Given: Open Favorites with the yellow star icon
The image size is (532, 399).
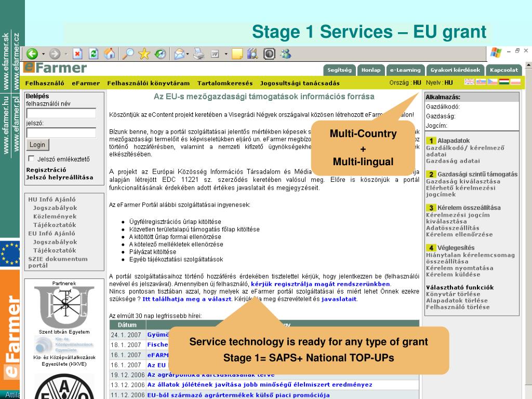Looking at the screenshot, I should click(144, 54).
